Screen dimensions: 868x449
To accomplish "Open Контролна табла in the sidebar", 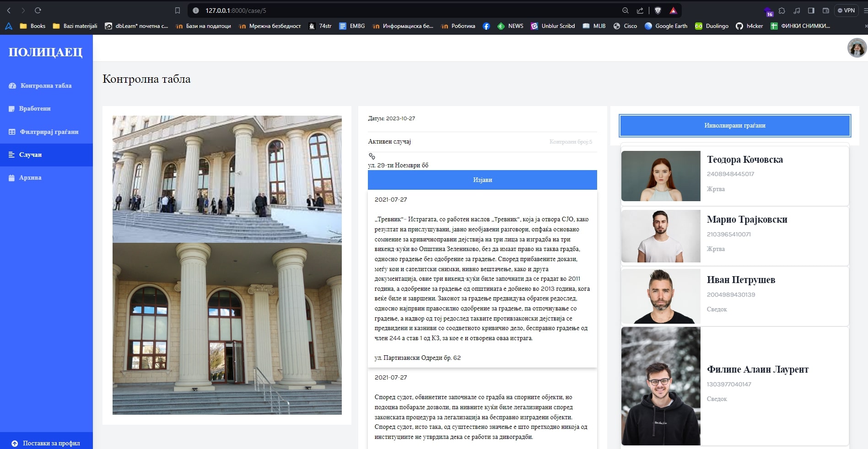I will (x=46, y=86).
